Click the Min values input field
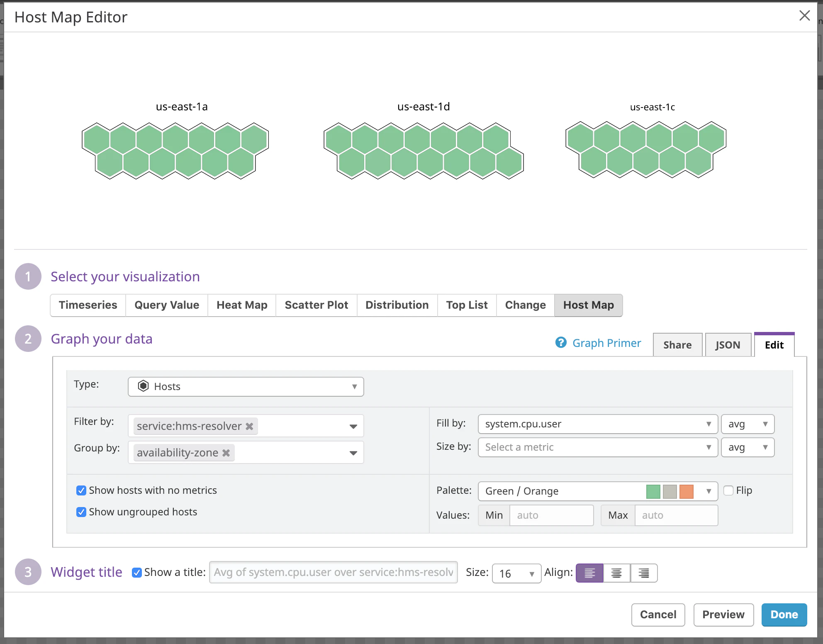The image size is (823, 644). point(551,515)
